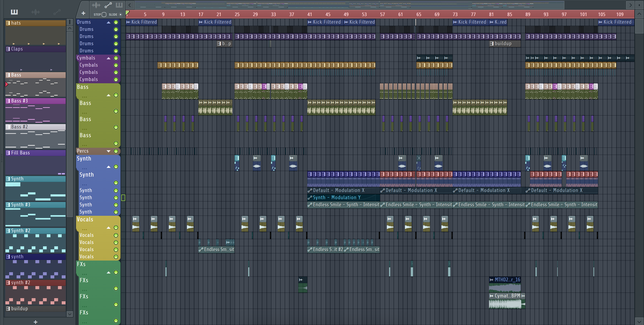Viewport: 644px width, 325px height.
Task: Select automation clip focus icon above the track list
Action: click(x=108, y=5)
